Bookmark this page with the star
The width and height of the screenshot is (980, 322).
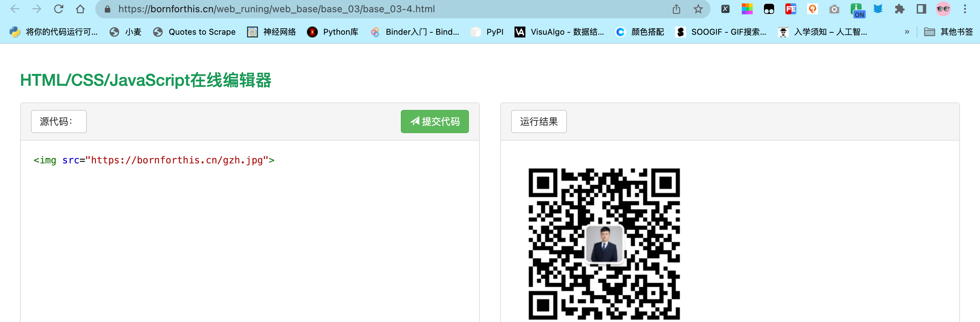click(x=698, y=9)
